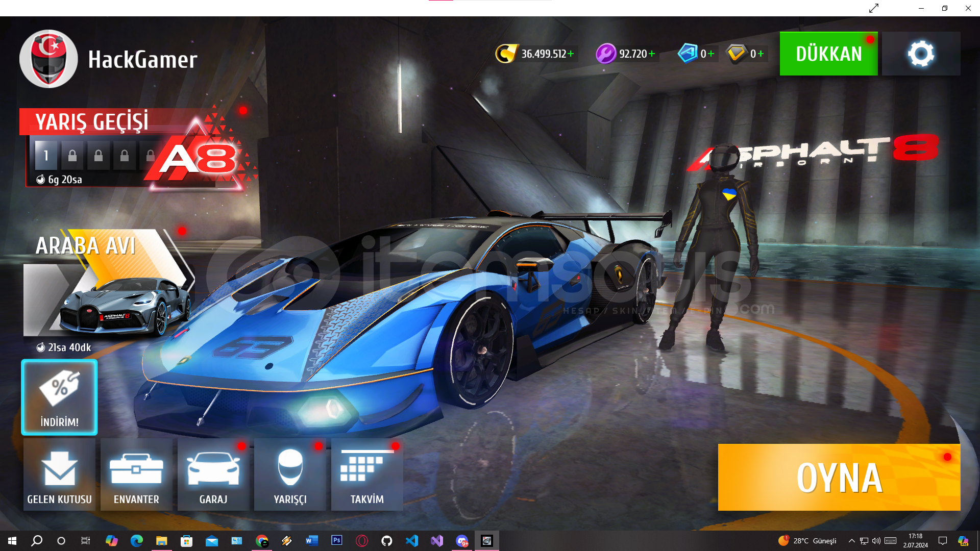Open the touch keyboard tray icon

pyautogui.click(x=891, y=541)
